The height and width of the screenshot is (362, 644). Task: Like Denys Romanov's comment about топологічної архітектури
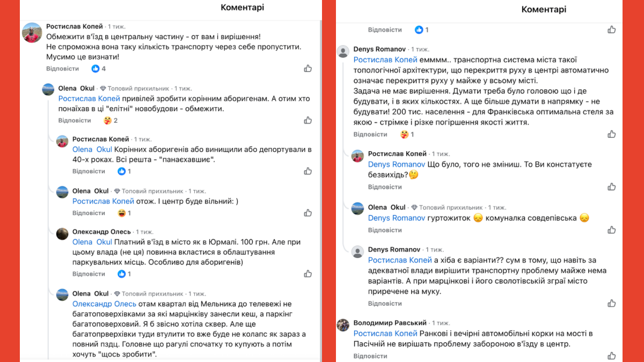(612, 134)
